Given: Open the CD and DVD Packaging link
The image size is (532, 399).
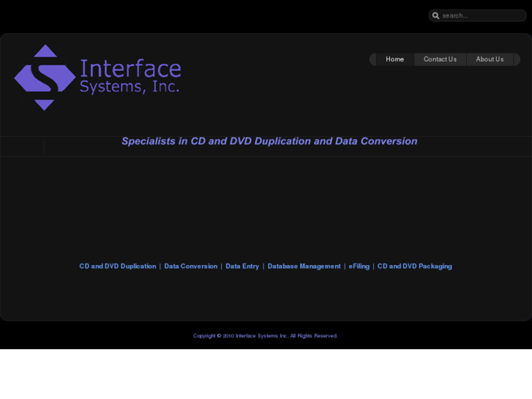Looking at the screenshot, I should point(415,266).
